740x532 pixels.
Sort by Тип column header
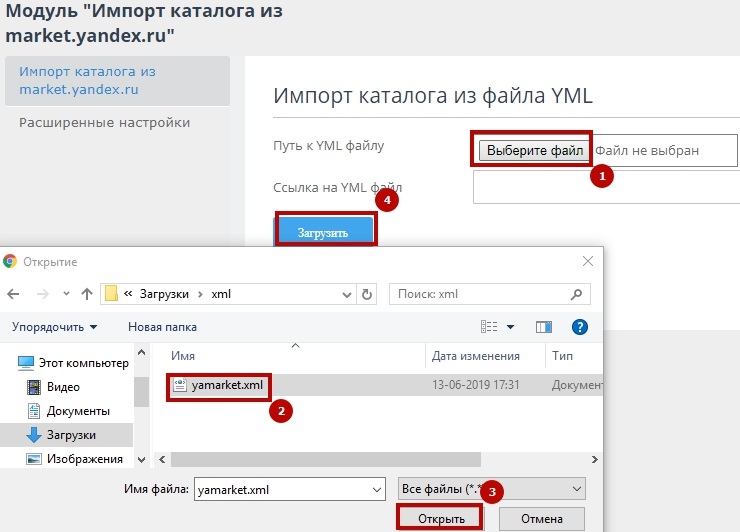[x=563, y=355]
